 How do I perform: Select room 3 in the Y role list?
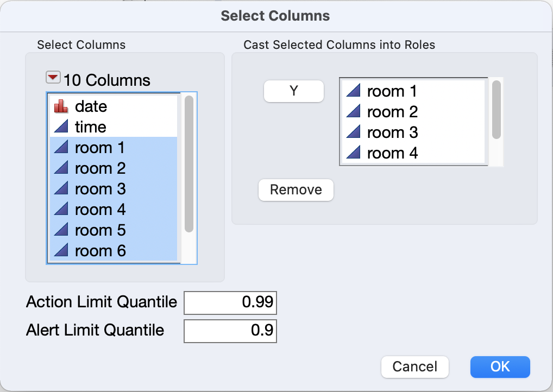(392, 132)
